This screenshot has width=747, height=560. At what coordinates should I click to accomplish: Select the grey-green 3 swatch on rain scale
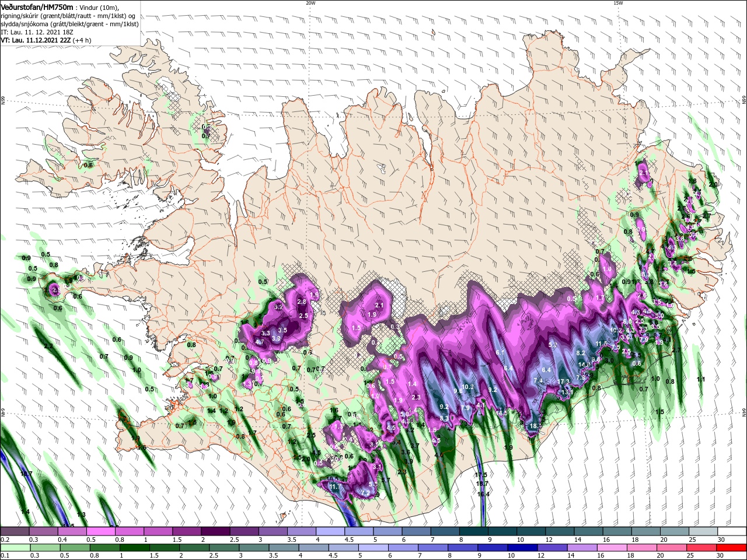click(254, 547)
